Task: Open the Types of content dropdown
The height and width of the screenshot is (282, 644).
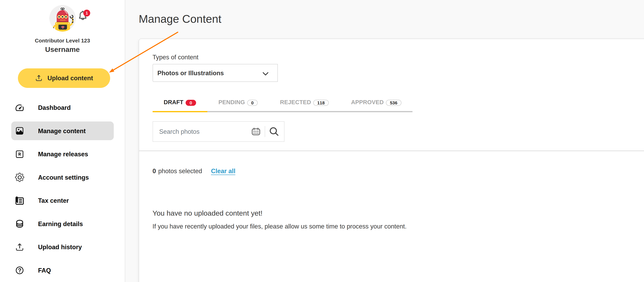Action: click(215, 73)
